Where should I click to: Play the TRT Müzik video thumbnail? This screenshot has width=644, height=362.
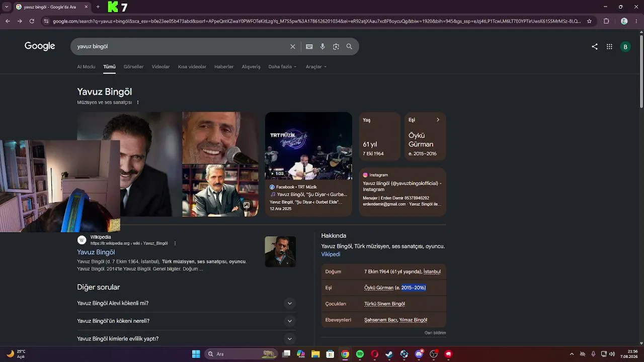click(308, 146)
